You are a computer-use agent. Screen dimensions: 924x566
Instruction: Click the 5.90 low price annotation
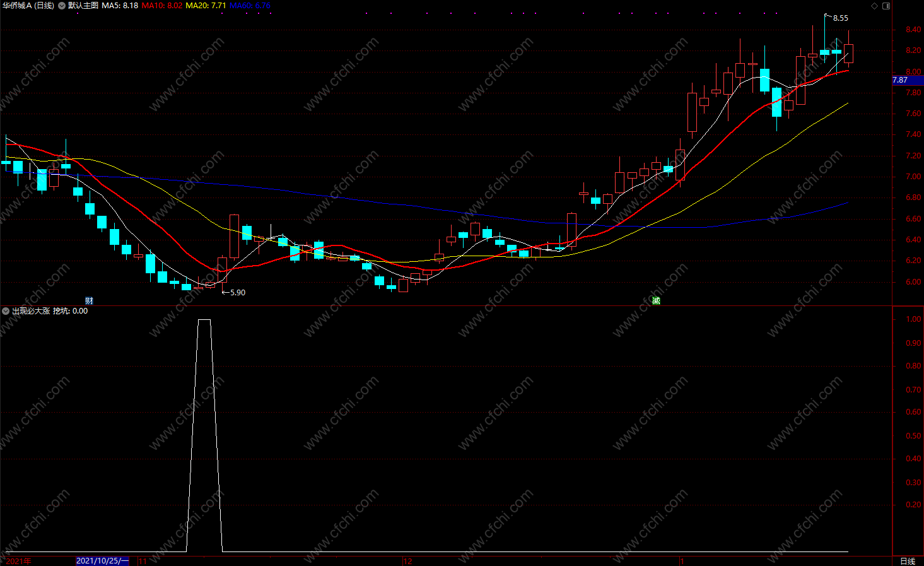[x=238, y=293]
